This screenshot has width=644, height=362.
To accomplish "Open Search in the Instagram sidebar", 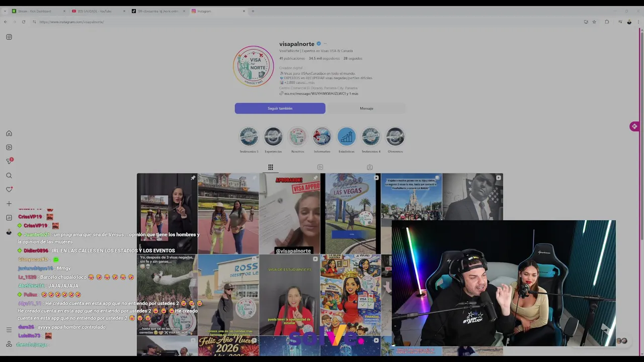I will 9,175.
